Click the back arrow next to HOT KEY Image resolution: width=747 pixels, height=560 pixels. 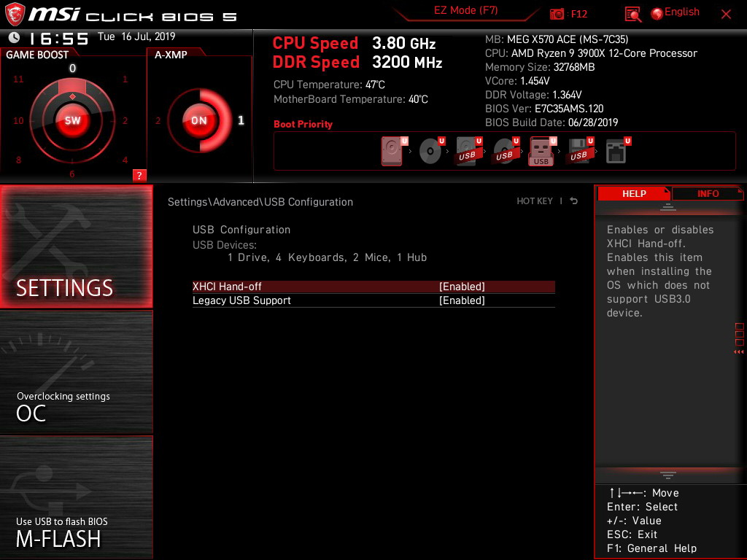574,201
